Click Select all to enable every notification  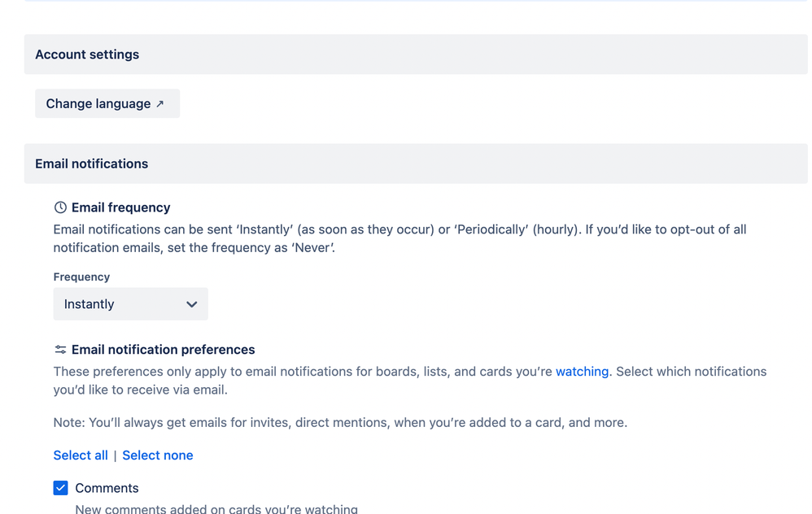81,455
